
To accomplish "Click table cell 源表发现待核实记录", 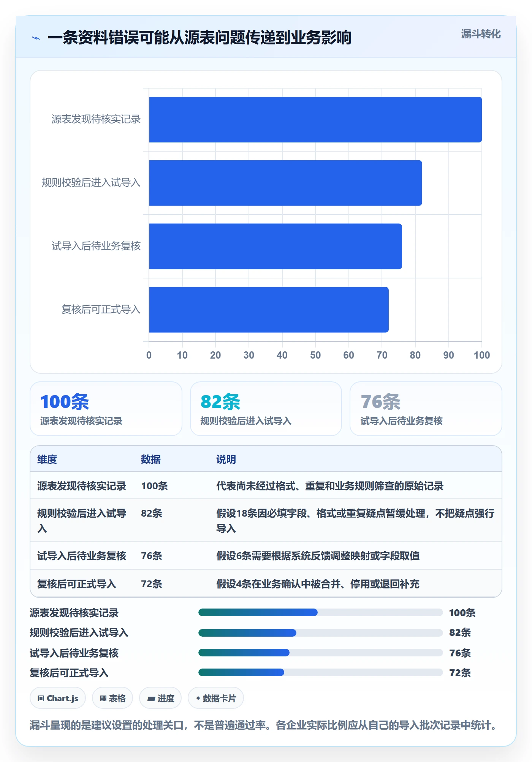I will click(82, 486).
